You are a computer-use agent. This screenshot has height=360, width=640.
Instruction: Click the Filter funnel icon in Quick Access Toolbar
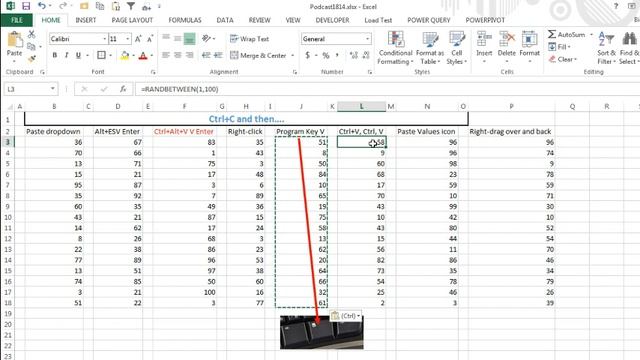click(x=131, y=6)
